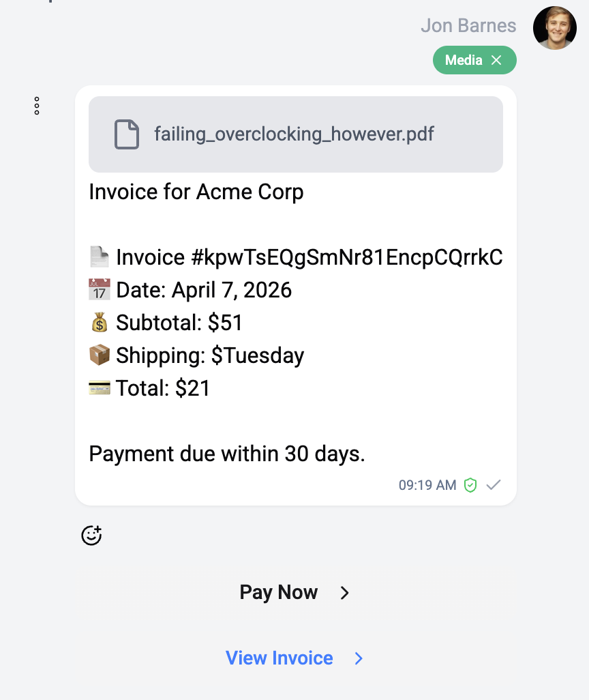Click the green shield verification icon
The width and height of the screenshot is (589, 700).
tap(470, 485)
